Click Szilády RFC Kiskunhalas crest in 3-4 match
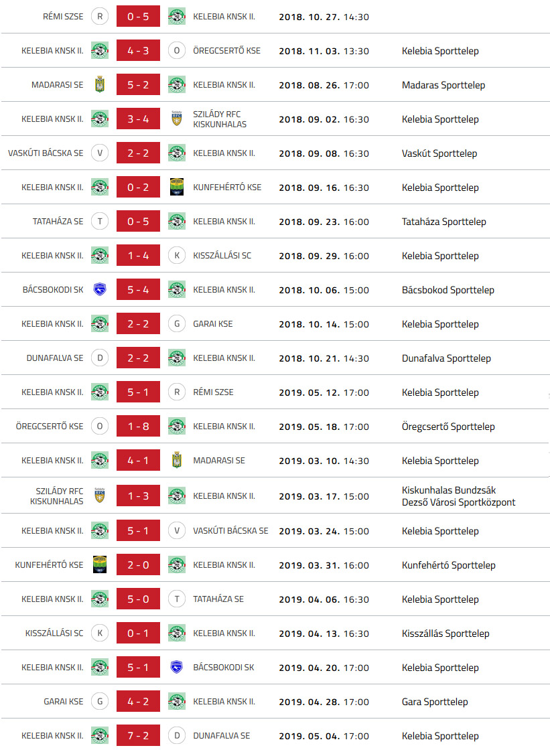The height and width of the screenshot is (756, 550). pyautogui.click(x=177, y=119)
